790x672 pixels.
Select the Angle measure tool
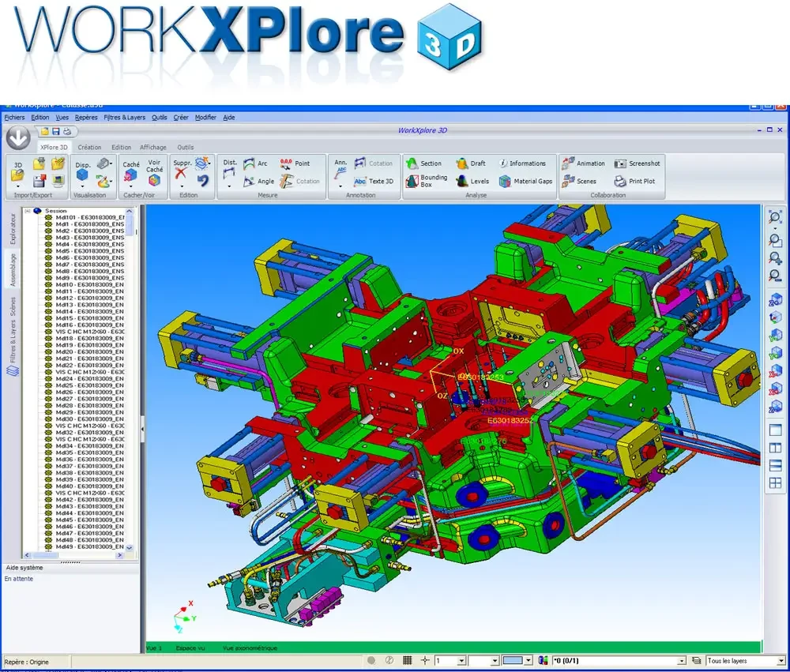(x=259, y=182)
